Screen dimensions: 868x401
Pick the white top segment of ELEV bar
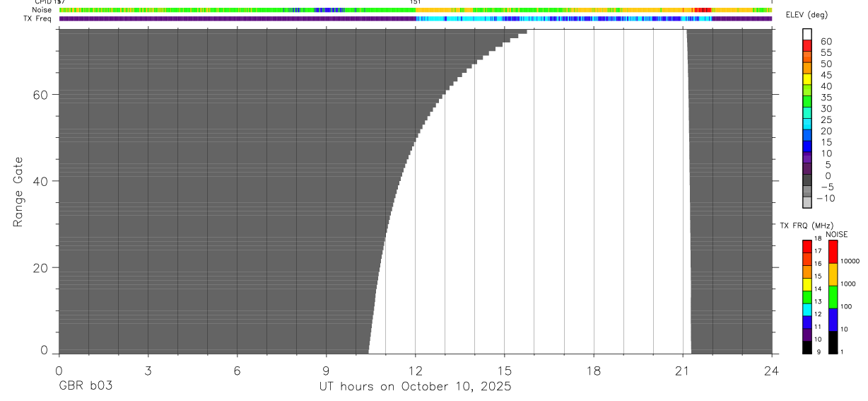(x=807, y=34)
